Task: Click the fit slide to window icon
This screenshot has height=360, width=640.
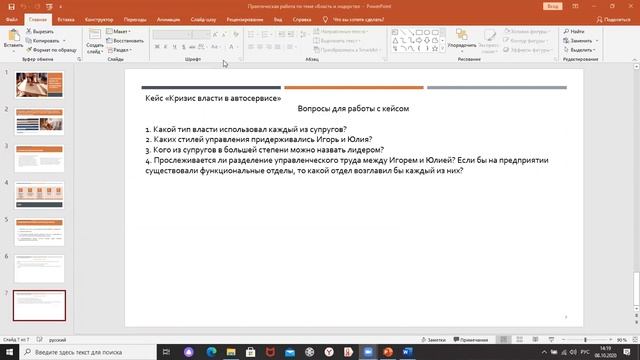Action: point(635,340)
